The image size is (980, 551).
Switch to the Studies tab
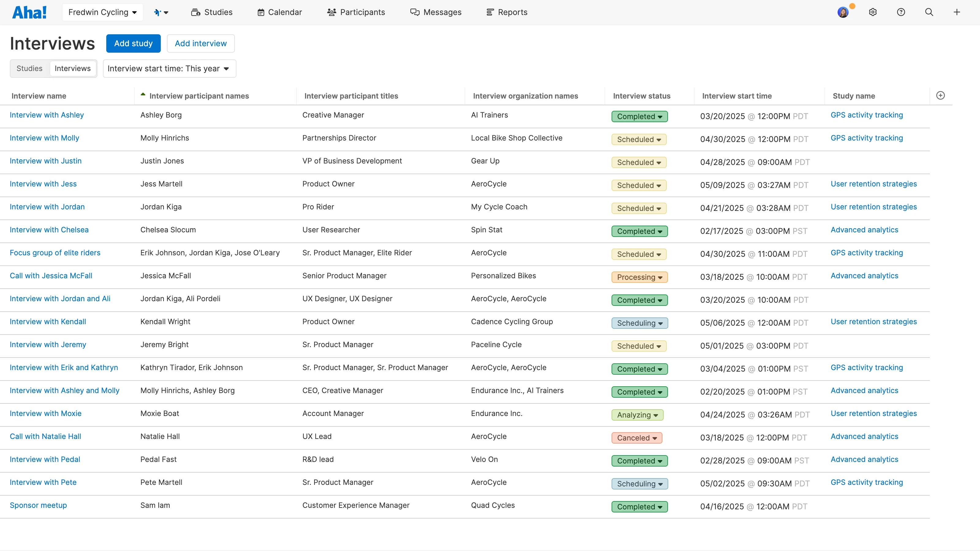pos(29,69)
